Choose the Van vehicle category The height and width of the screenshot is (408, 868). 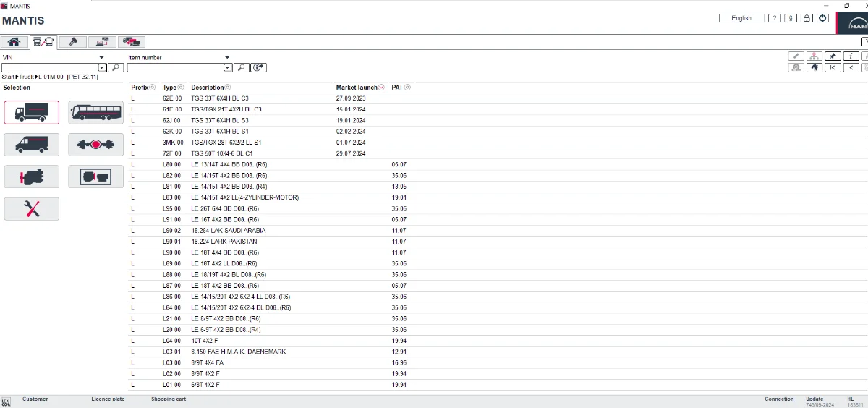[x=32, y=145]
